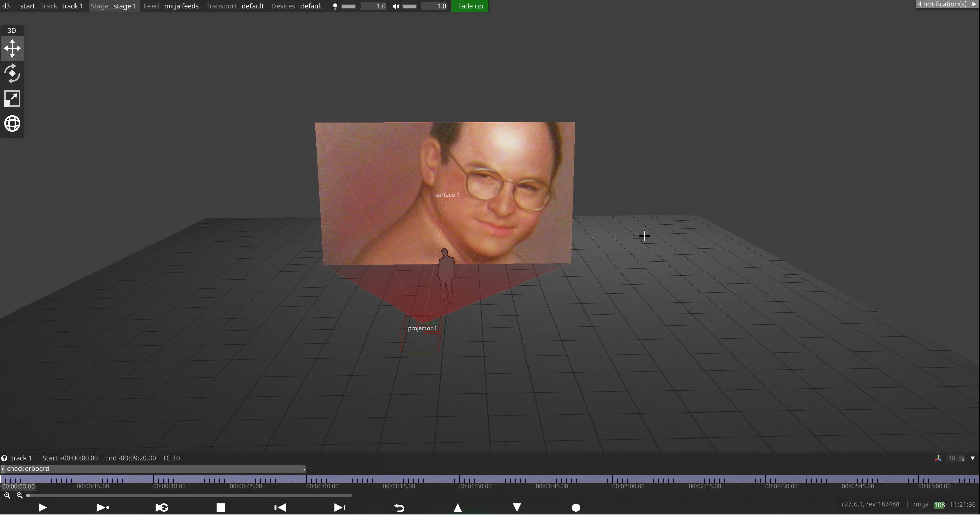Select the checkerboard layer bar

click(153, 469)
